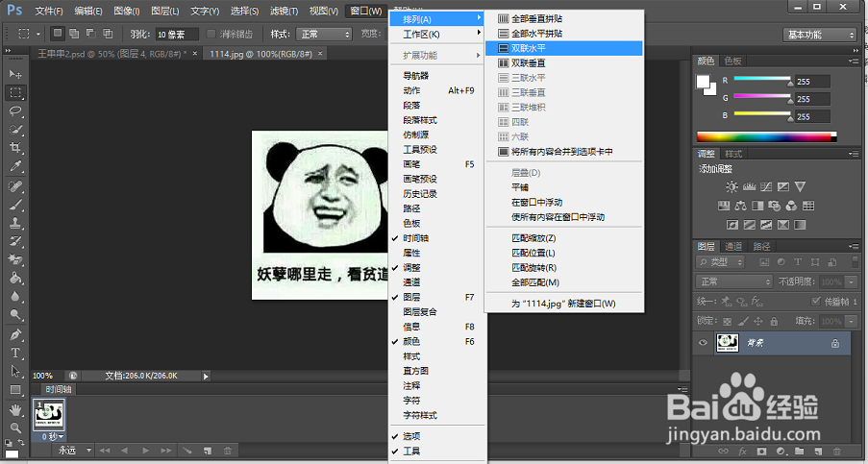Image resolution: width=868 pixels, height=464 pixels.
Task: Select the Spot Healing Brush tool
Action: tap(15, 186)
